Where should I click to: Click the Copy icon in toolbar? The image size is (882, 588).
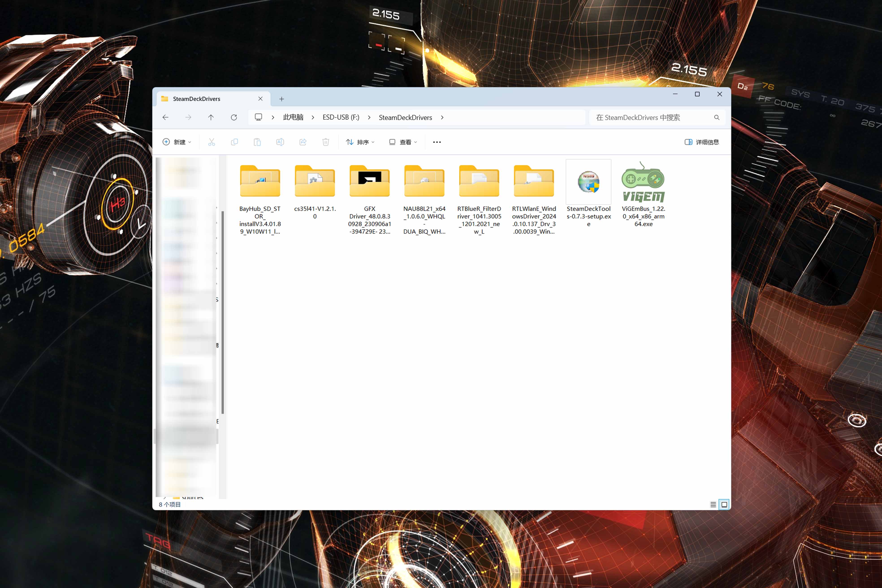234,142
